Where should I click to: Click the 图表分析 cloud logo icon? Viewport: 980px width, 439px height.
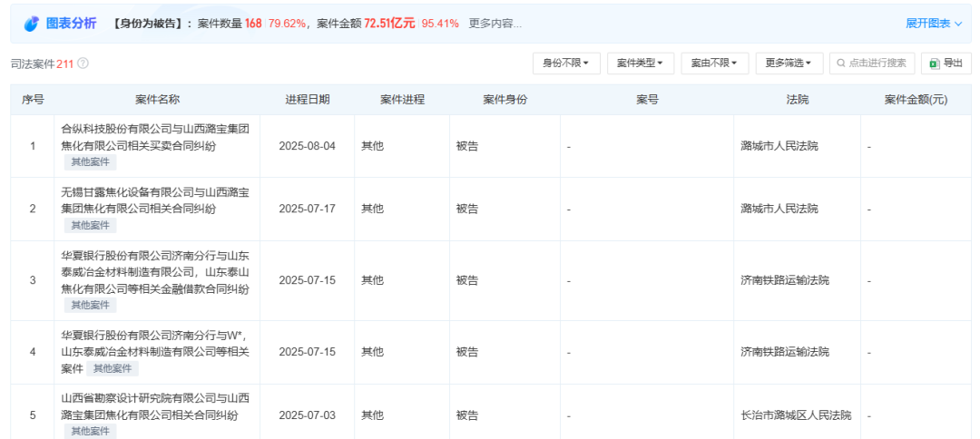point(31,24)
